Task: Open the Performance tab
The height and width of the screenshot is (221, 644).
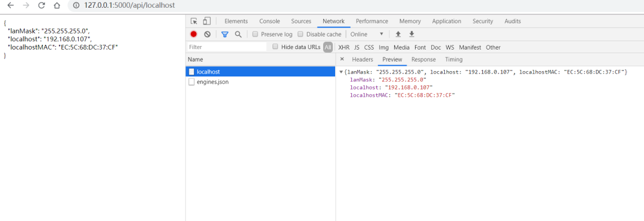Action: coord(371,21)
